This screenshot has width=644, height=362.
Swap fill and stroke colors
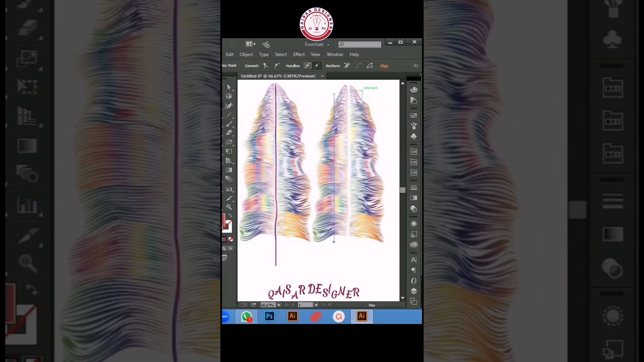pyautogui.click(x=230, y=215)
